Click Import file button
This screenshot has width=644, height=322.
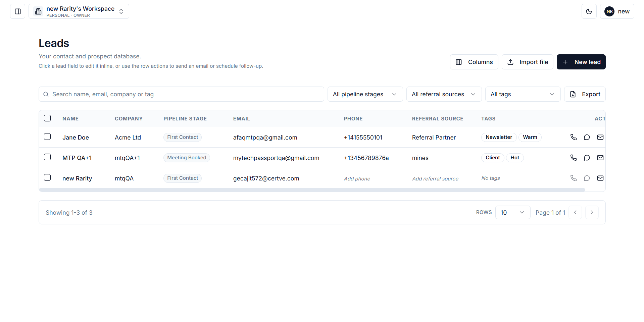click(x=528, y=62)
